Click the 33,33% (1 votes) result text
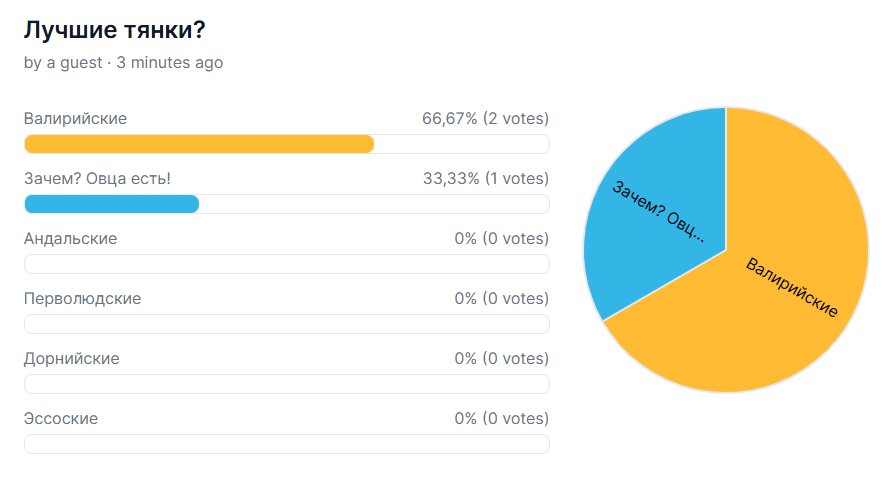The image size is (882, 479). coord(486,179)
